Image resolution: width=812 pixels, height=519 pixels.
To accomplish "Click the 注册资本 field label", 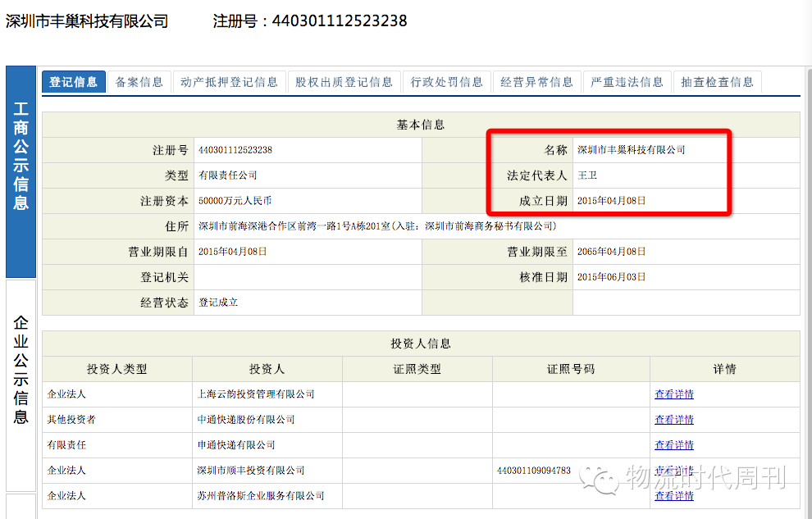I will (165, 201).
